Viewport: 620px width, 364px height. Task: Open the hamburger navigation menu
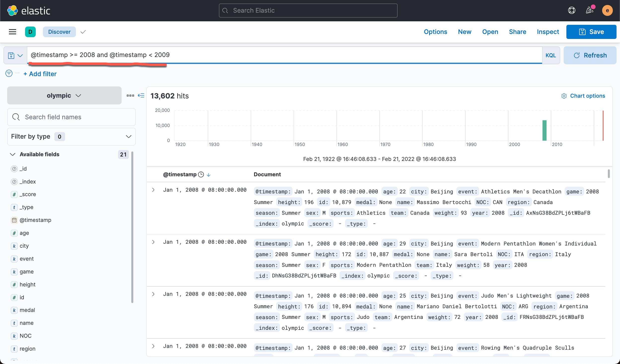coord(12,32)
